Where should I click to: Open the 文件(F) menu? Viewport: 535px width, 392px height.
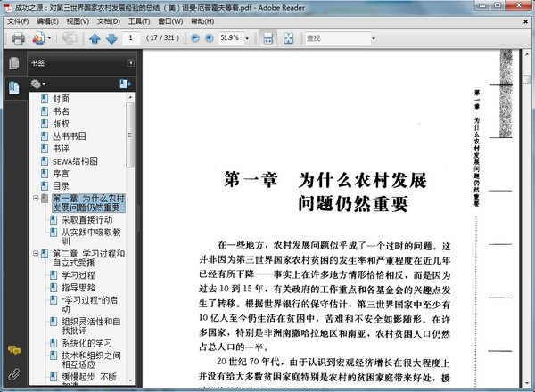click(x=18, y=21)
